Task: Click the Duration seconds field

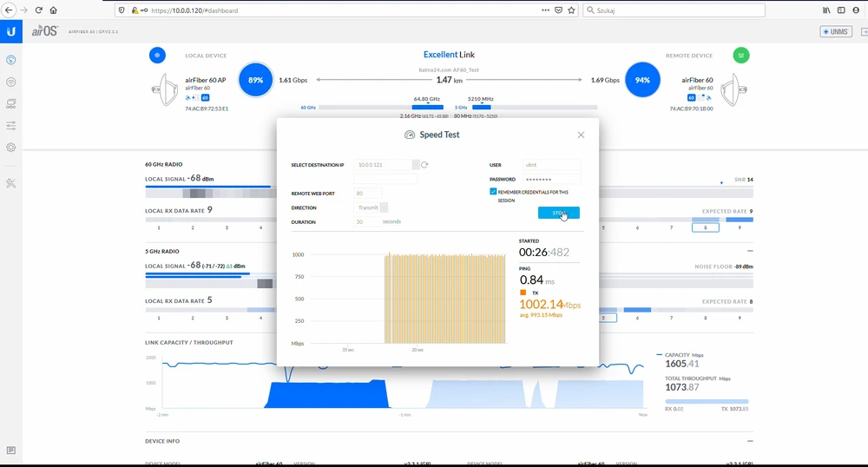Action: click(x=367, y=222)
